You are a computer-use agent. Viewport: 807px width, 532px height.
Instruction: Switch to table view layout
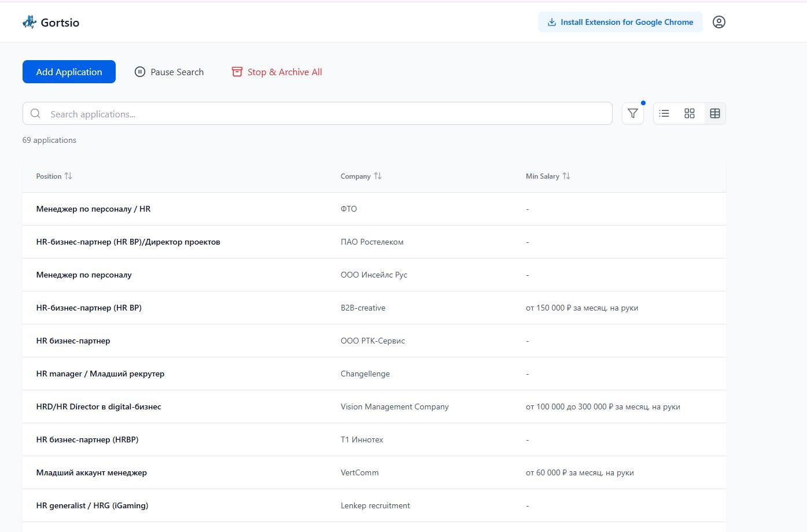[715, 113]
